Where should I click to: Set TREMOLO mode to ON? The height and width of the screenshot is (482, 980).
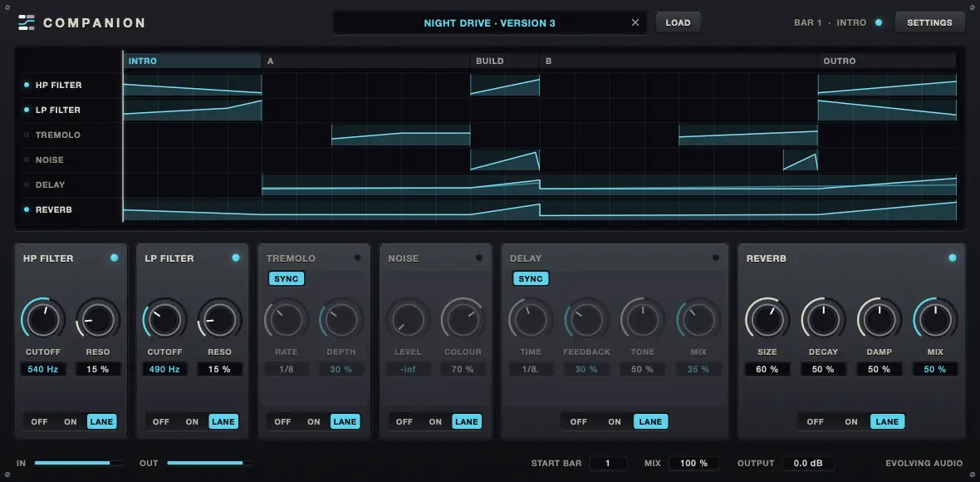(314, 422)
